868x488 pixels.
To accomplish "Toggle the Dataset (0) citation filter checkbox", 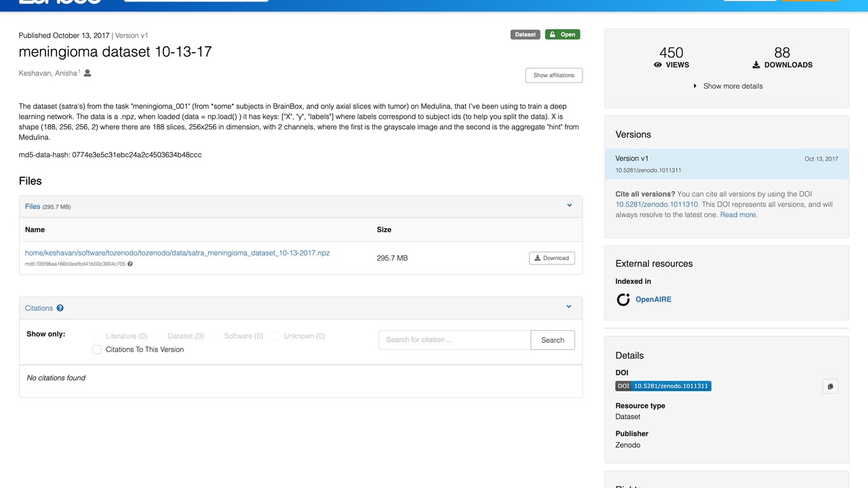I will (159, 336).
